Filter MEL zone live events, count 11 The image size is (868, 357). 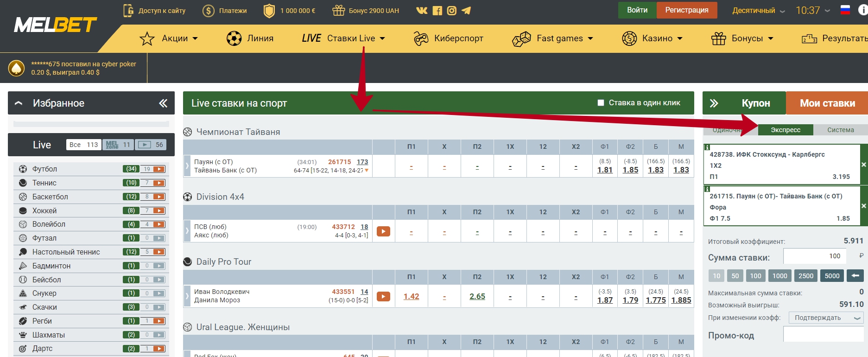point(118,145)
